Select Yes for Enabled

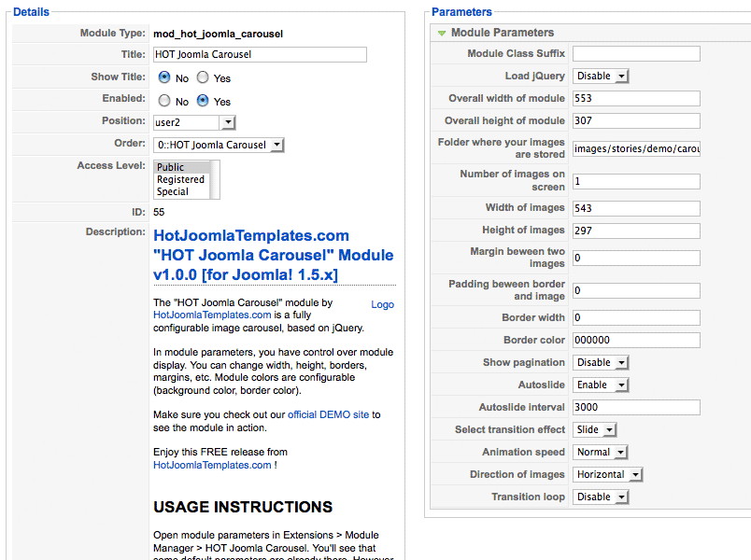point(203,101)
